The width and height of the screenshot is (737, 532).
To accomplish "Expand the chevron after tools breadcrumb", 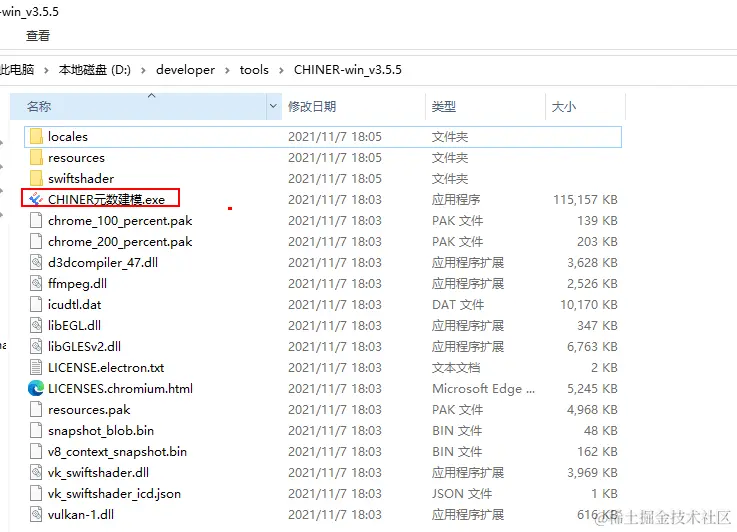I will pyautogui.click(x=281, y=70).
